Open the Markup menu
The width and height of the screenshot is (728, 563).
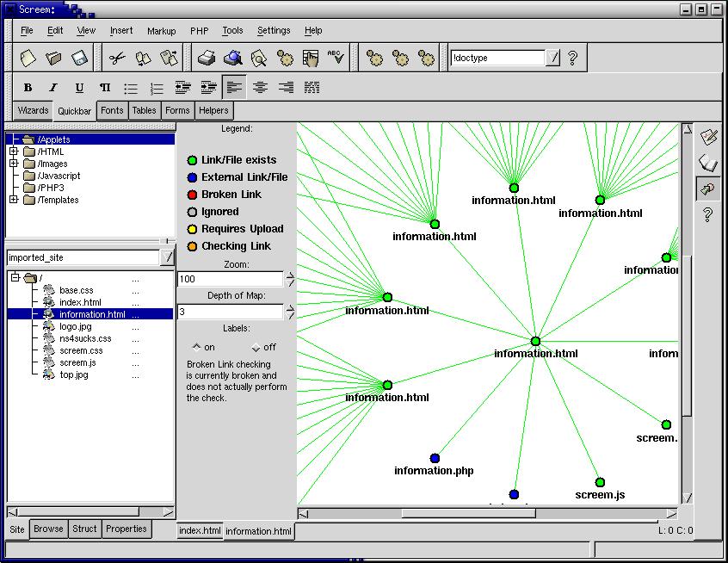point(161,31)
